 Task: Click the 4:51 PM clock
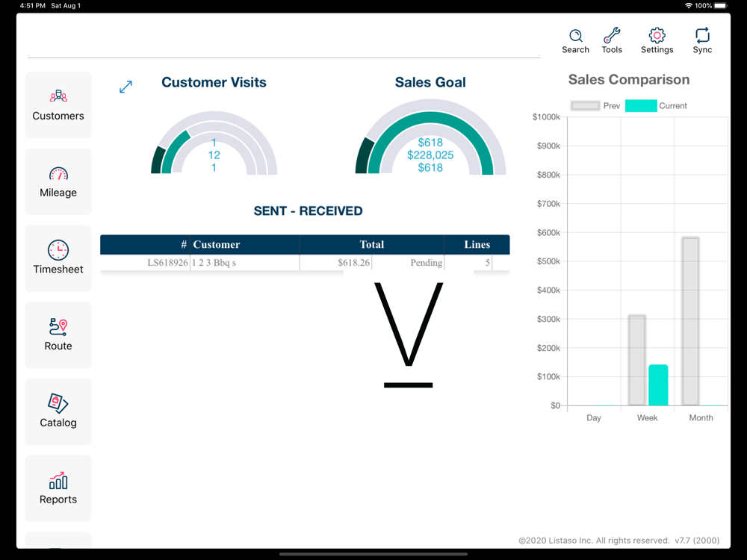coord(32,6)
